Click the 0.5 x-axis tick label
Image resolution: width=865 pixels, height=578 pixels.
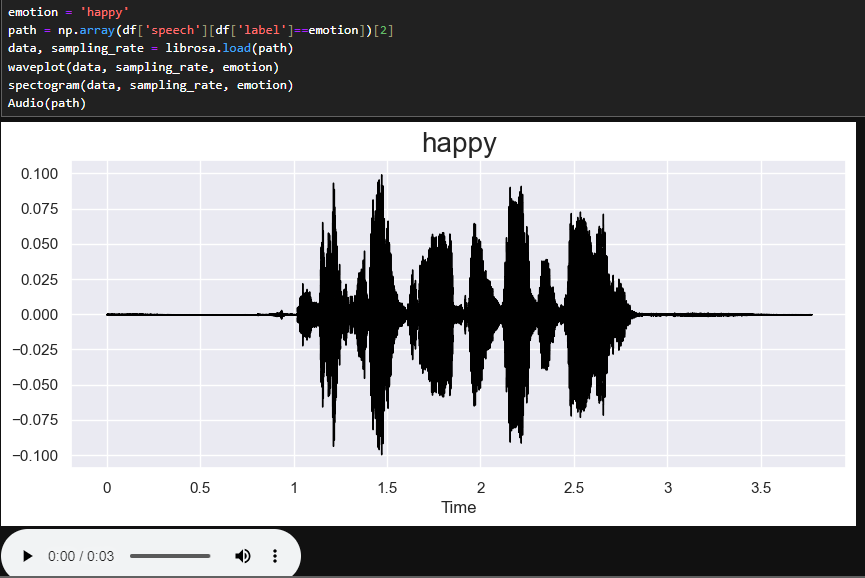click(x=200, y=487)
